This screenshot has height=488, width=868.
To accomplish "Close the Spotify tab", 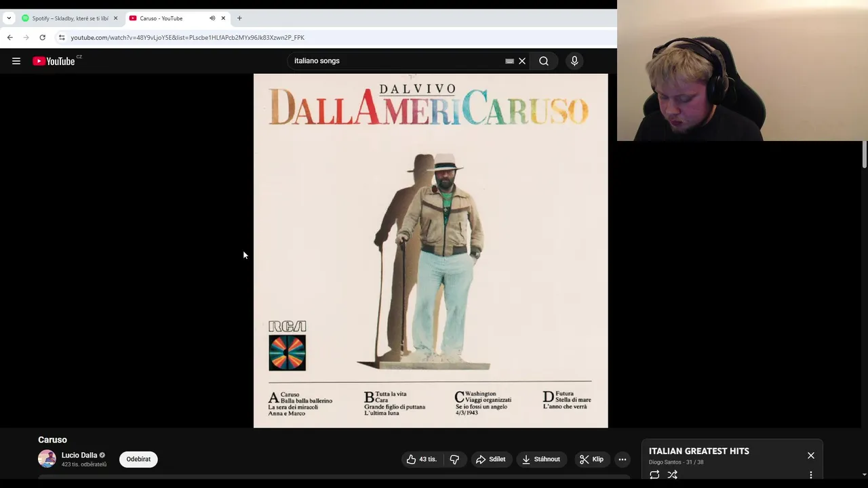I will (115, 18).
